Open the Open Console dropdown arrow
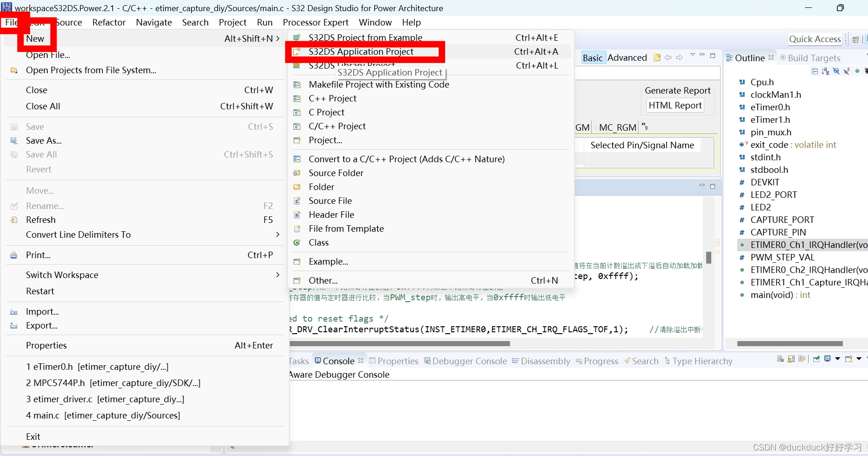This screenshot has height=456, width=868. pos(859,359)
